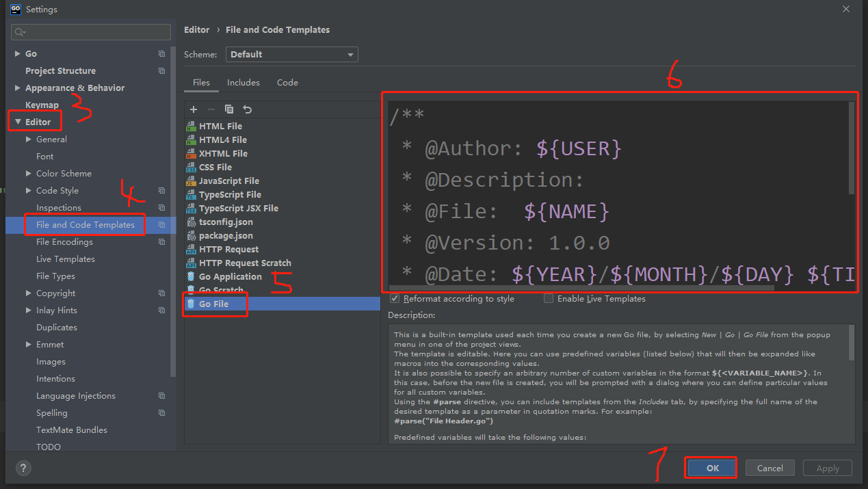
Task: Click the OK button
Action: [x=712, y=468]
